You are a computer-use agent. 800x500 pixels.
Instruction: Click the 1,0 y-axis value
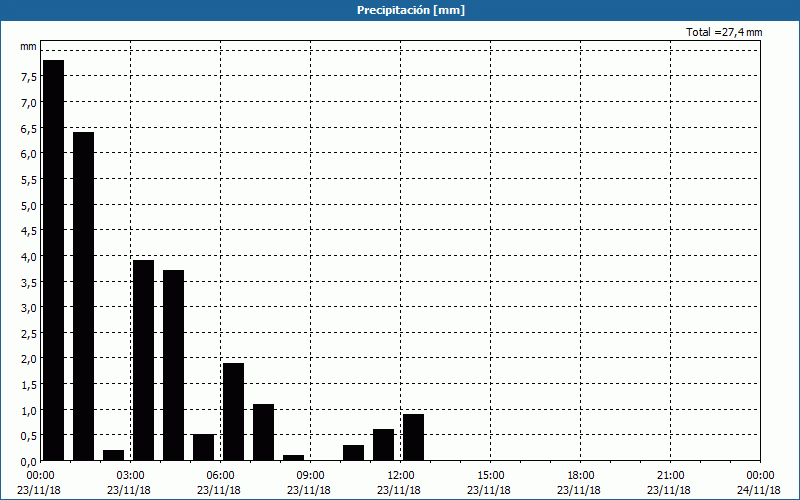click(29, 410)
